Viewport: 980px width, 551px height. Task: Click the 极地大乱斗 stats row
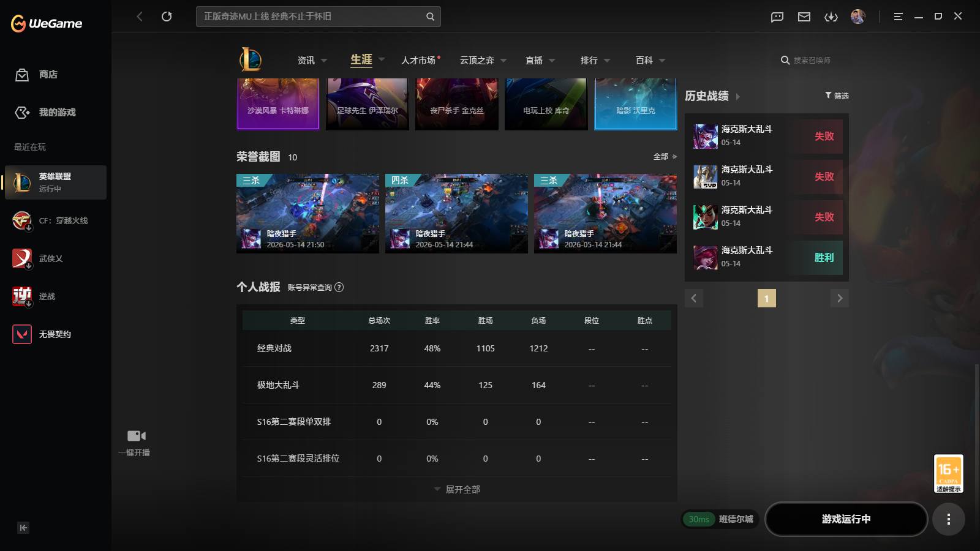457,385
